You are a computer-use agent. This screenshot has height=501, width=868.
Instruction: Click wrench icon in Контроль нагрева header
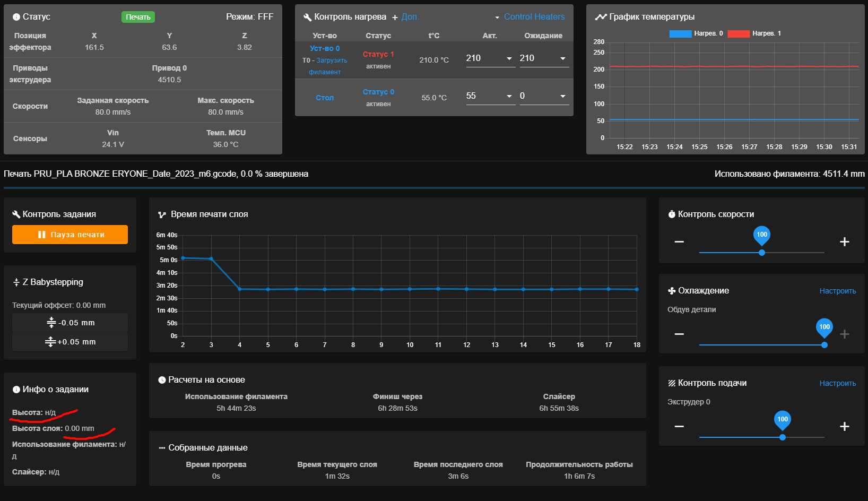pos(307,17)
